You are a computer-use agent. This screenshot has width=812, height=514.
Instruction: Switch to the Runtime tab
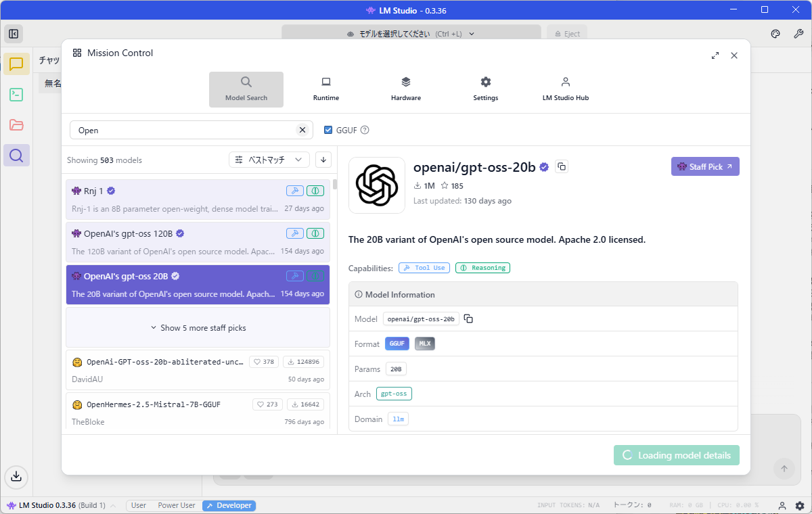point(325,89)
